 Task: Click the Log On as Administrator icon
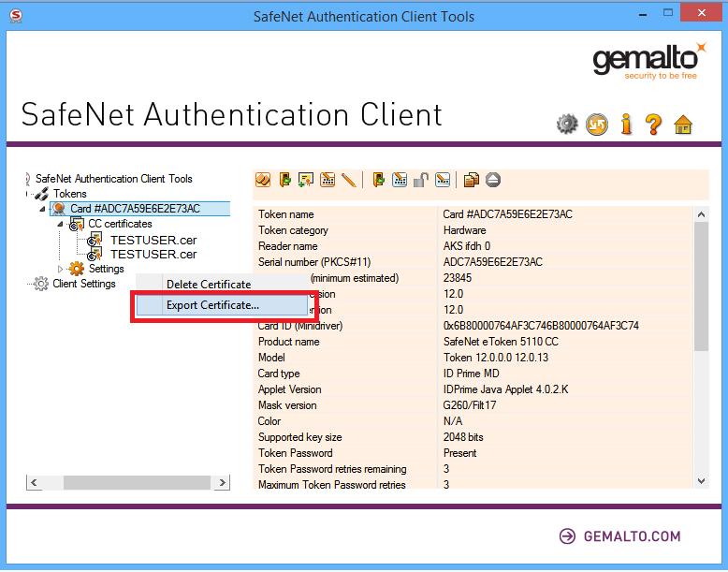pos(379,180)
